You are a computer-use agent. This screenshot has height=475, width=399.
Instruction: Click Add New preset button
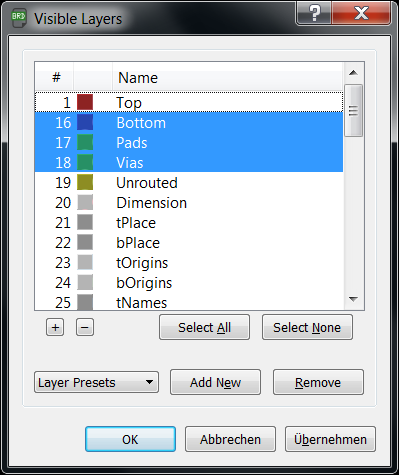[215, 382]
